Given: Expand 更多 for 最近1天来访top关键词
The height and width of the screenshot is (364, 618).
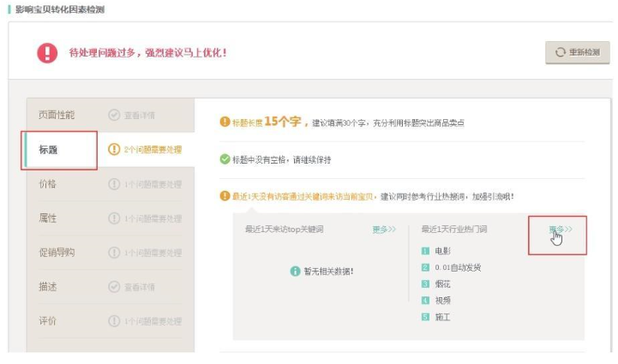Looking at the screenshot, I should (x=384, y=230).
